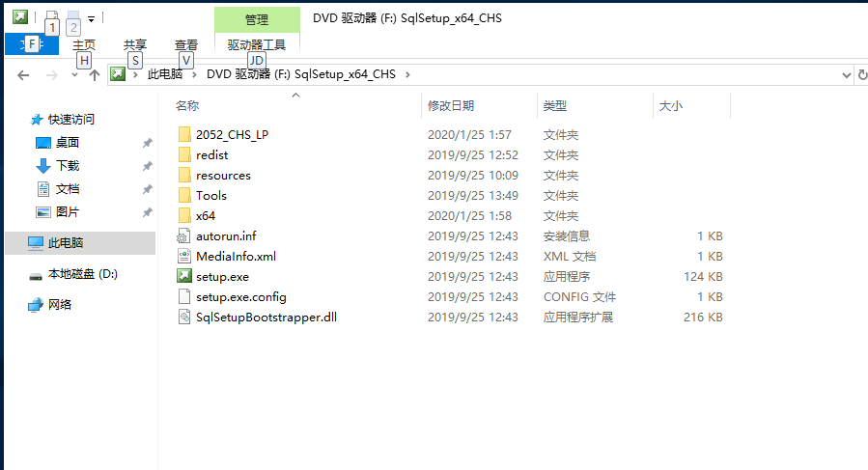
Task: Expand chevron before 此电脑 in address bar
Action: 135,74
